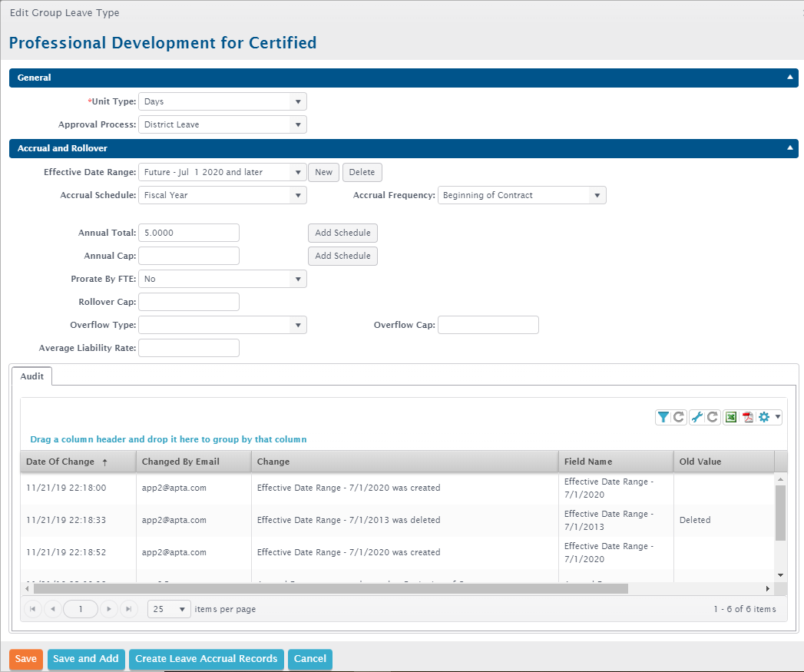Click the audit grid horizontal scrollbar

[330, 588]
